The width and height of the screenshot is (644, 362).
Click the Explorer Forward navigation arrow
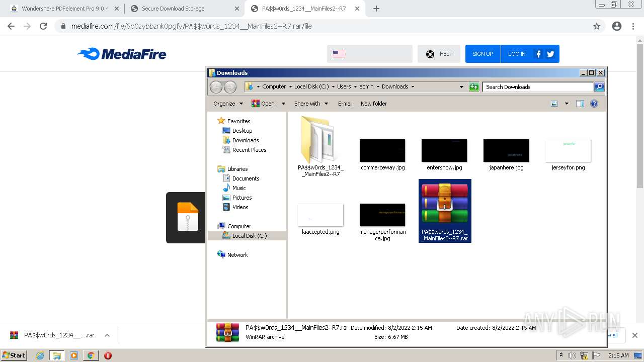[x=230, y=86]
